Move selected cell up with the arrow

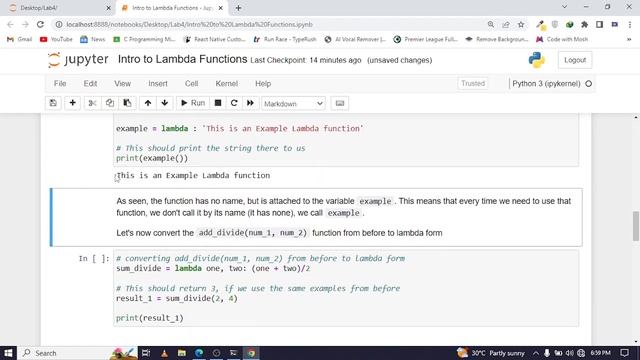(x=148, y=103)
